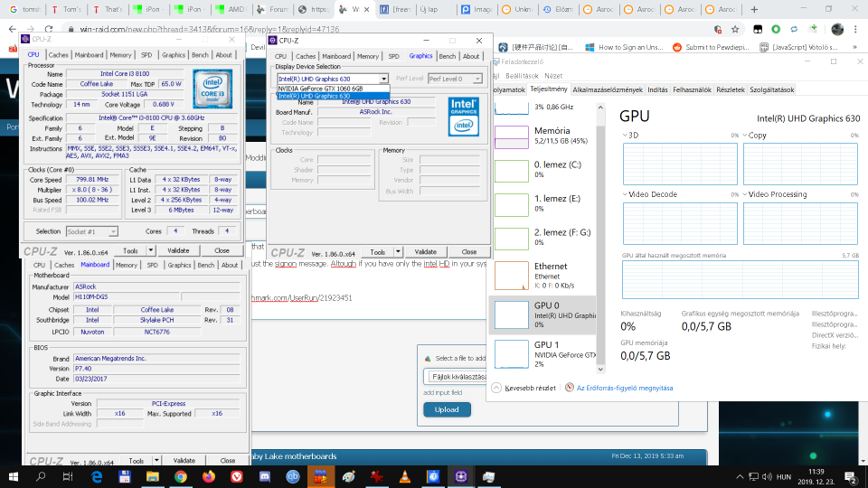Screen dimensions: 868x488
Task: Close the active win-raid Chrome tab
Action: (366, 9)
